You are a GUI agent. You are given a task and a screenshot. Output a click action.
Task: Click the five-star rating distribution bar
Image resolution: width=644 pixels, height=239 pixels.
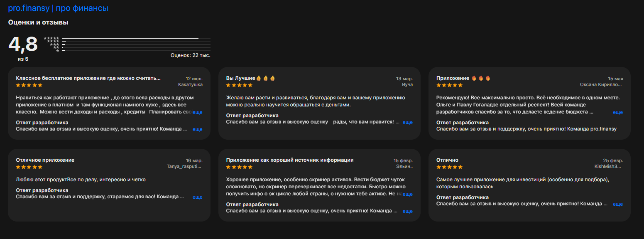(x=136, y=38)
